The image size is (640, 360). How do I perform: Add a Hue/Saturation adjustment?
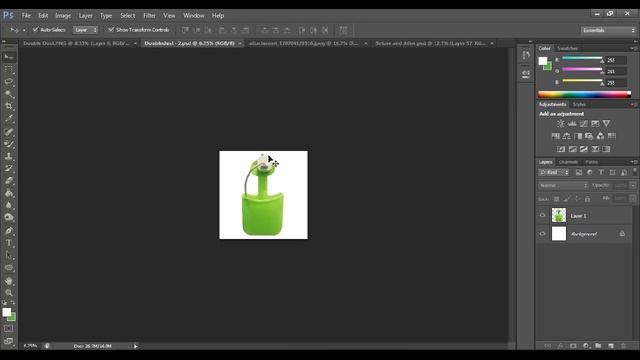(x=556, y=136)
